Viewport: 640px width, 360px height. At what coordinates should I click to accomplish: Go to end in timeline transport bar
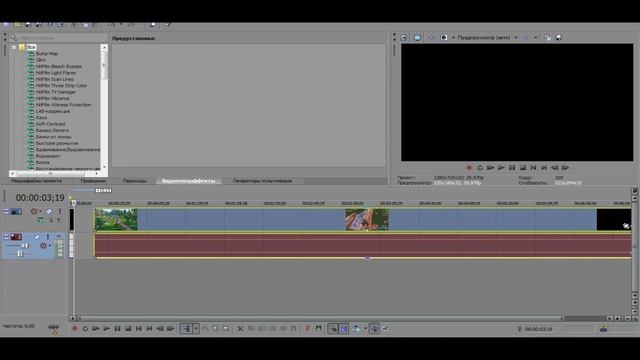149,329
